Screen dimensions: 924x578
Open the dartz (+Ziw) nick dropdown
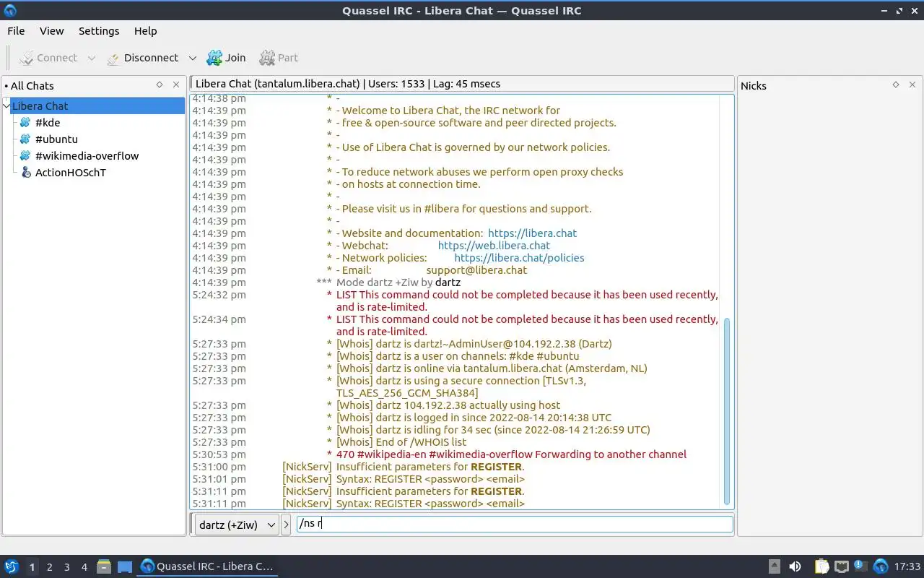pyautogui.click(x=237, y=525)
